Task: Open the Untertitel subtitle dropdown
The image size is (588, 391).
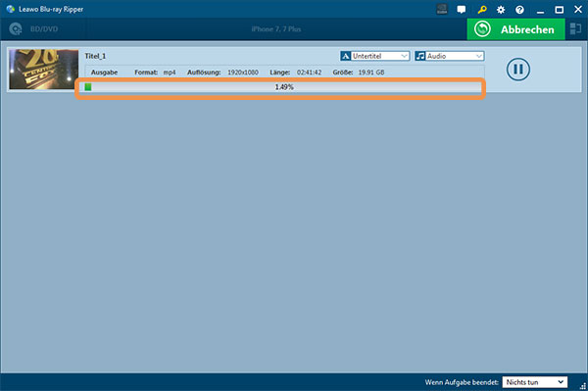Action: (375, 56)
